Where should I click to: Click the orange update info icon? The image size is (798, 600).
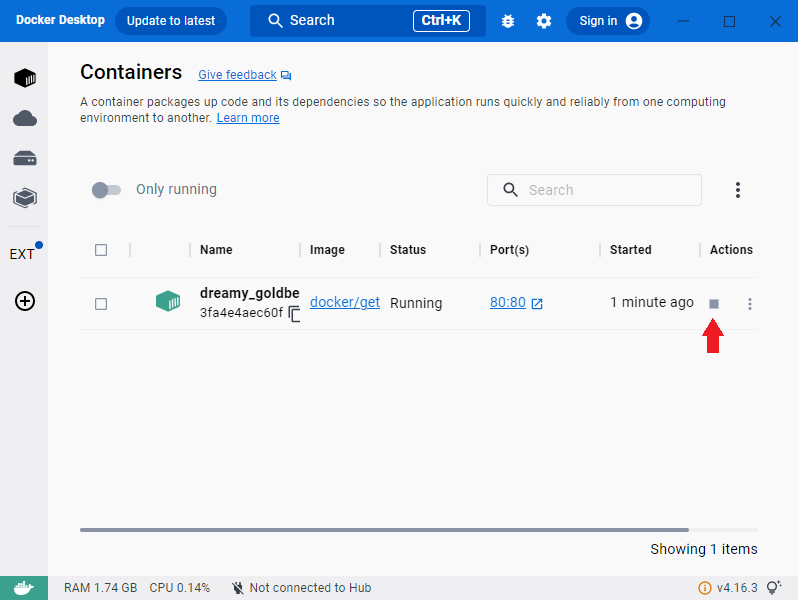click(704, 588)
